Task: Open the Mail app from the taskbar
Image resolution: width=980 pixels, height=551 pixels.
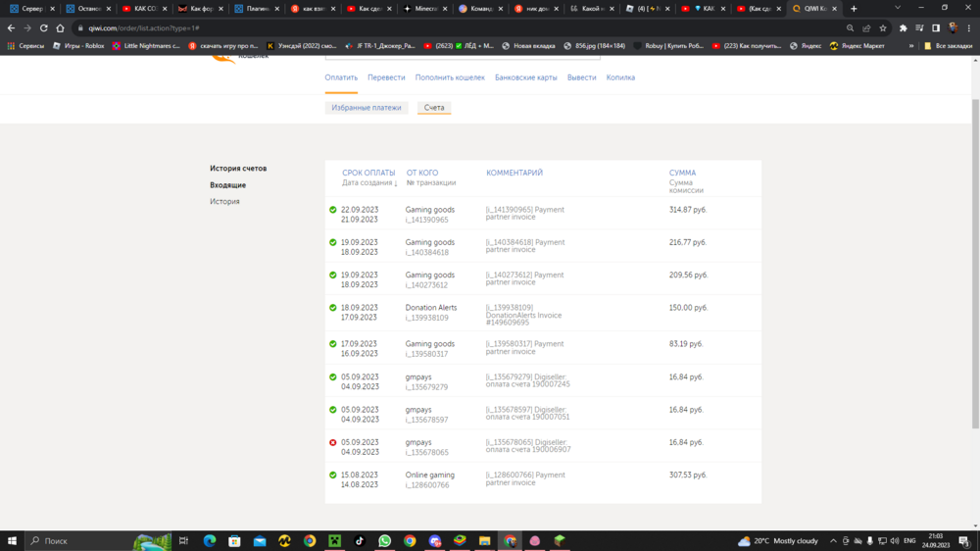Action: point(260,541)
